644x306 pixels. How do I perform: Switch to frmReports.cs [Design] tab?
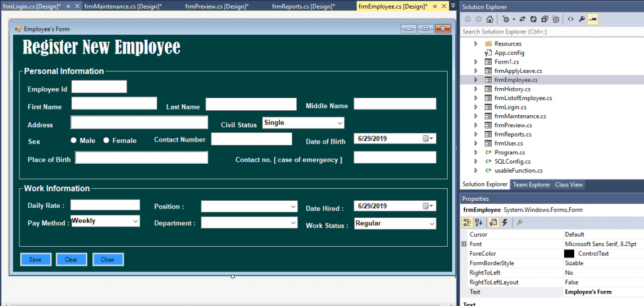tap(304, 6)
